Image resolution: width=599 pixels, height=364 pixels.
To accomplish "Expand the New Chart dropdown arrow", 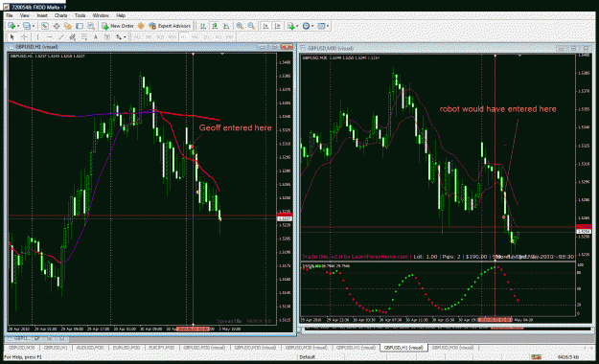I will coord(18,26).
